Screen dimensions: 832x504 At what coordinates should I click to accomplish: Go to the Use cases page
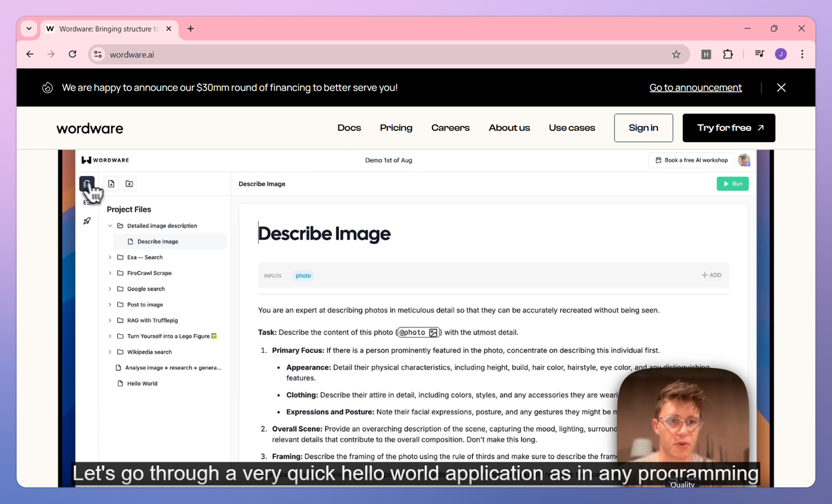[x=571, y=128]
